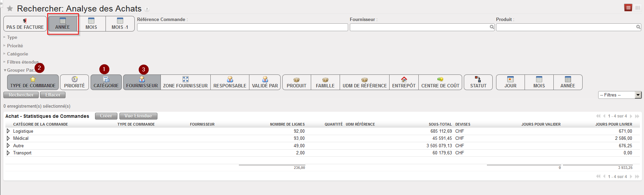Open the Filtres dropdown
Screen dimensions: 644x195
(620, 95)
